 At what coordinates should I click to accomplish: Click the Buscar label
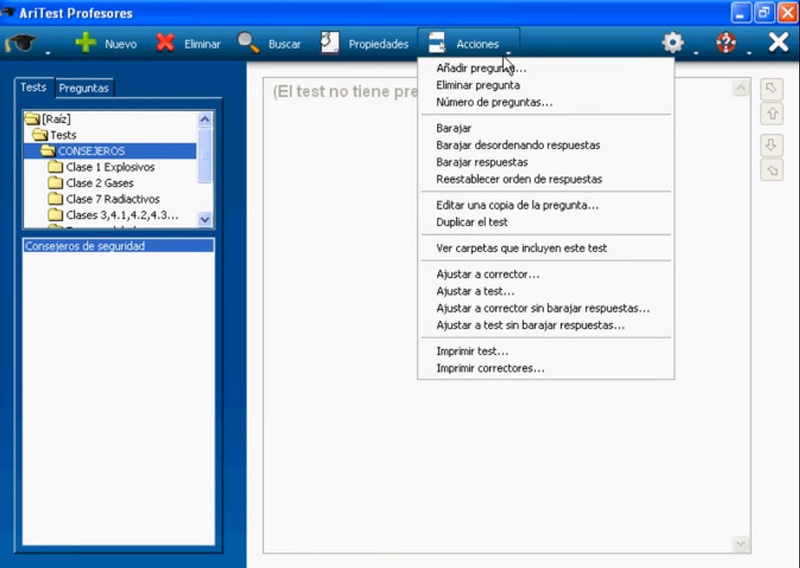pyautogui.click(x=285, y=44)
